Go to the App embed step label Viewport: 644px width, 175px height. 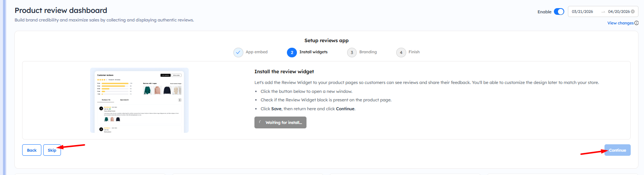[x=256, y=52]
